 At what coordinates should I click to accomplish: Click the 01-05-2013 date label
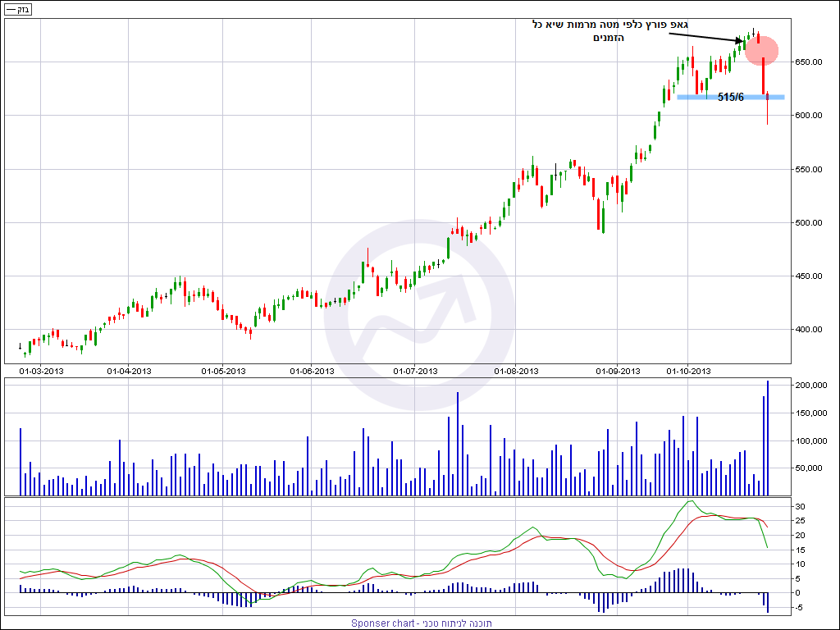[223, 371]
